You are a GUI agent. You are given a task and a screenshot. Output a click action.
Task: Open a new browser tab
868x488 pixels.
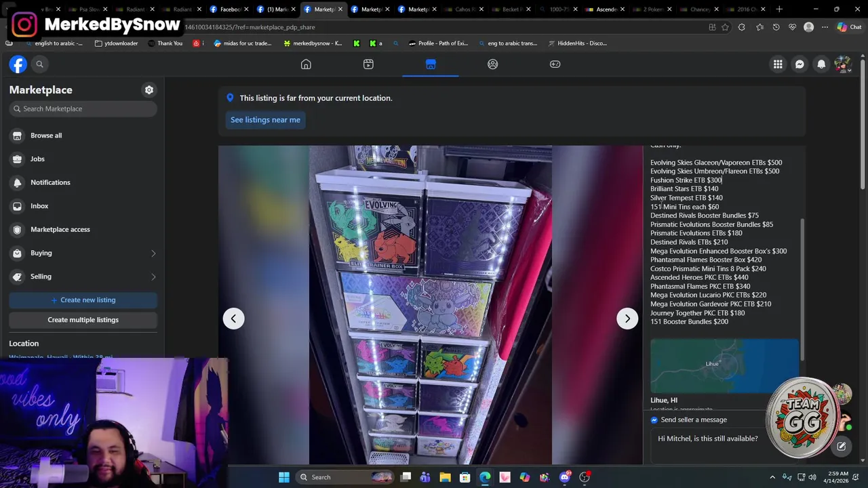[x=779, y=9]
